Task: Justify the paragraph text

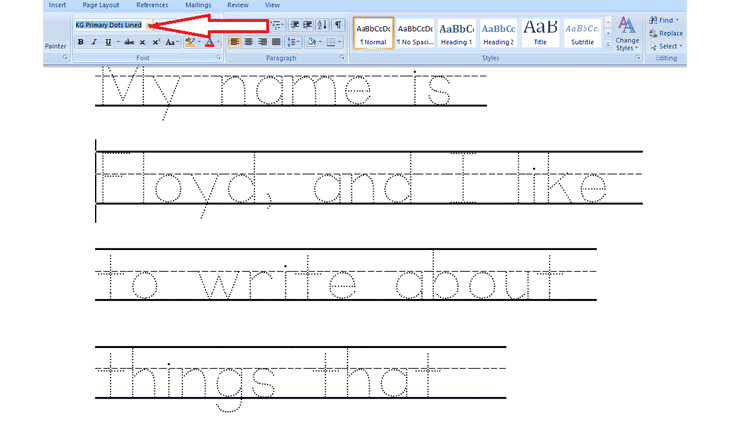Action: [x=276, y=42]
